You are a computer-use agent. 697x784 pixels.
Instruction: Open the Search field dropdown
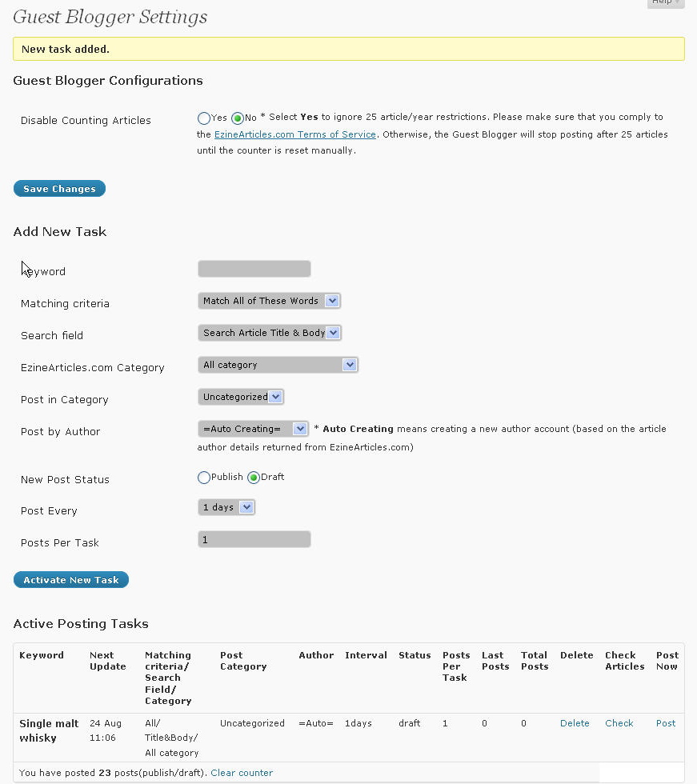click(x=269, y=333)
